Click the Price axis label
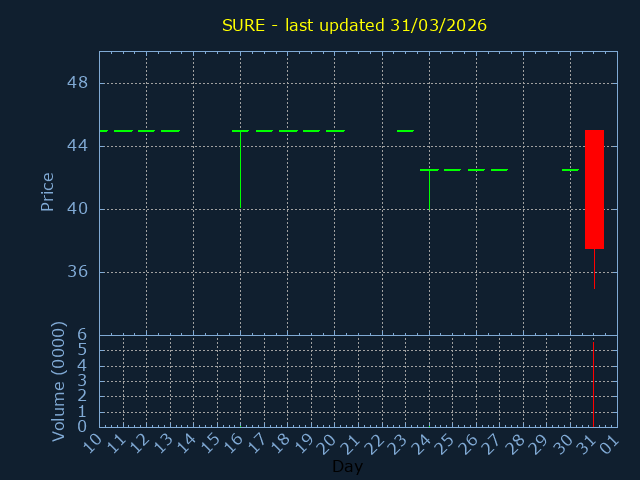This screenshot has width=640, height=480. (x=47, y=191)
